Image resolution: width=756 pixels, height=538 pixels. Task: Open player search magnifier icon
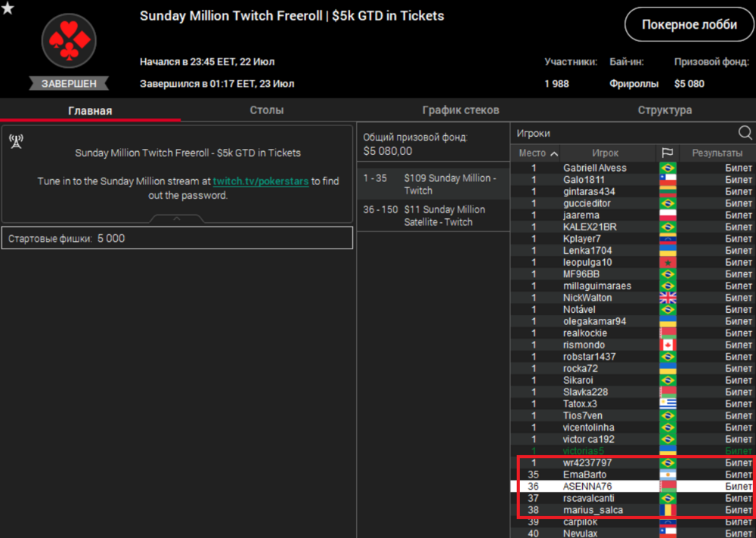click(x=745, y=132)
